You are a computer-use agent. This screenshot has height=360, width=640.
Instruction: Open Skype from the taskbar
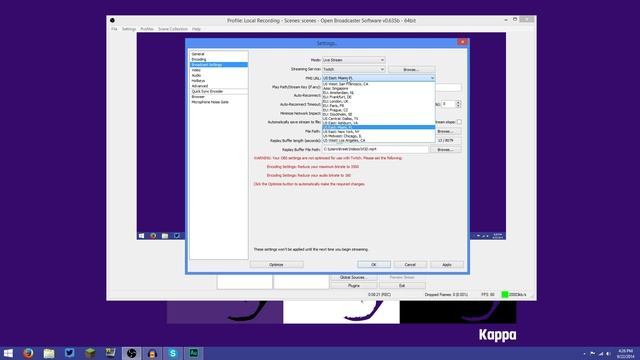(x=173, y=353)
